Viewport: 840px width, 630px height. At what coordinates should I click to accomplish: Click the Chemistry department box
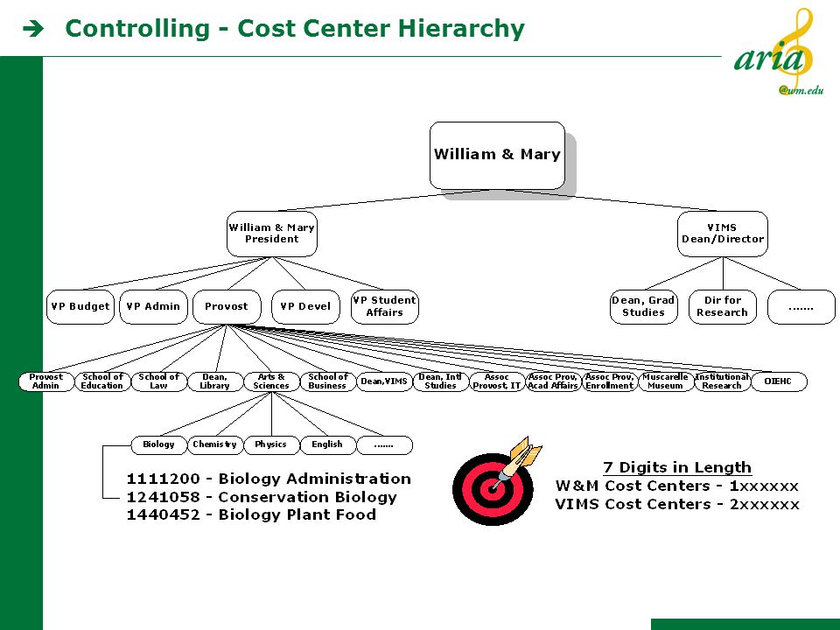pos(215,444)
